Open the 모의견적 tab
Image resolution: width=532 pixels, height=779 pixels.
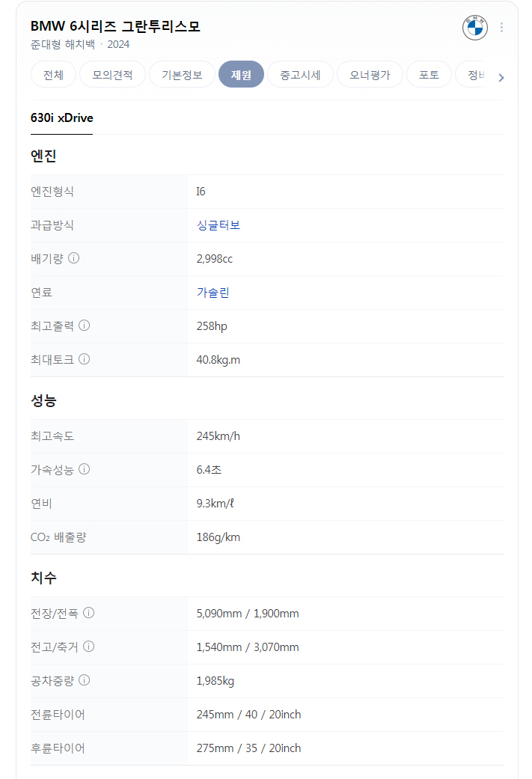coord(112,75)
